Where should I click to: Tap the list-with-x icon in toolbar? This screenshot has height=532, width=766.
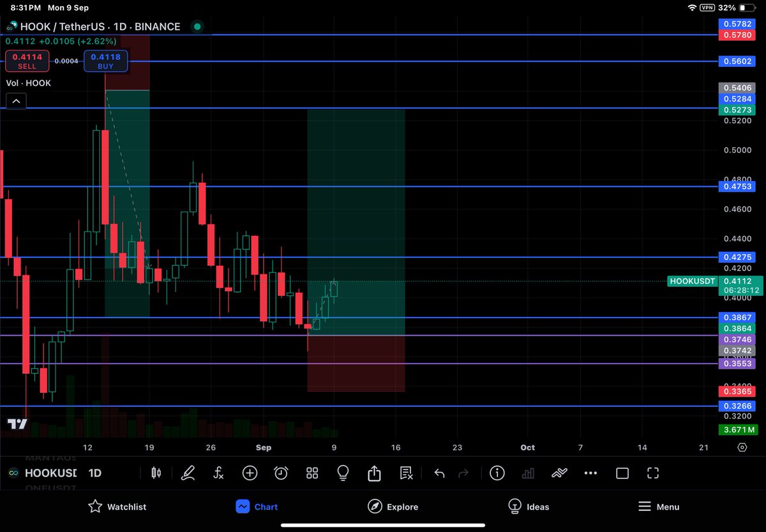[x=406, y=473]
